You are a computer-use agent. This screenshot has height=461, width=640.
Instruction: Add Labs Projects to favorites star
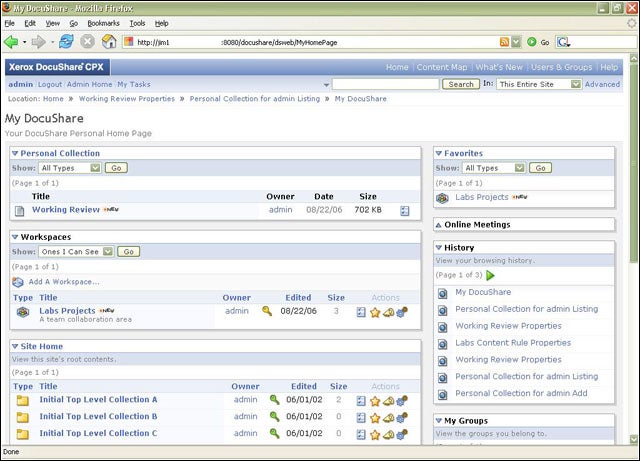click(x=375, y=313)
